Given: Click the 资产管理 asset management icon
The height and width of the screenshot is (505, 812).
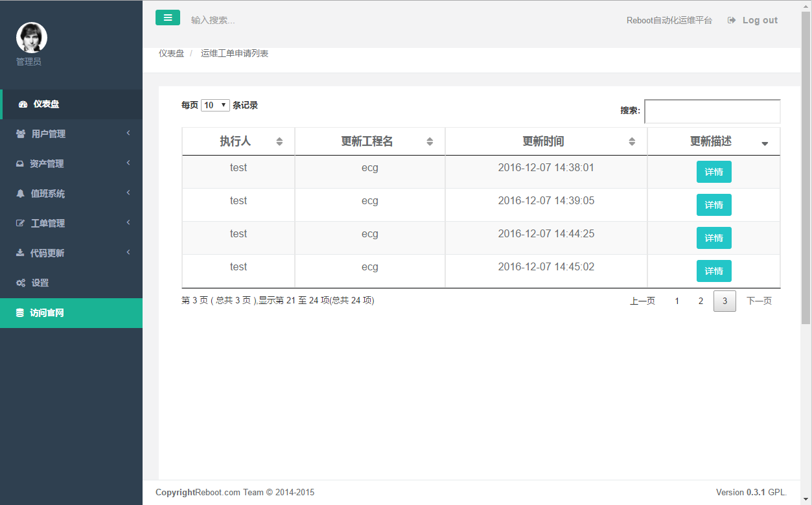Looking at the screenshot, I should (x=21, y=163).
